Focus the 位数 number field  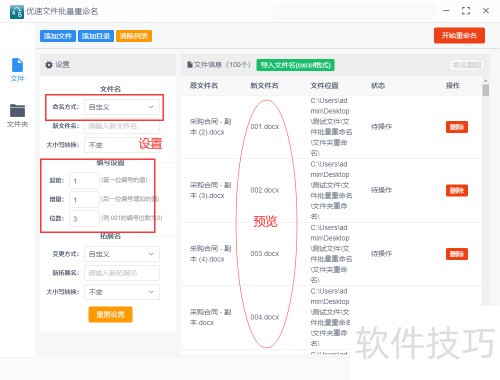[x=84, y=219]
